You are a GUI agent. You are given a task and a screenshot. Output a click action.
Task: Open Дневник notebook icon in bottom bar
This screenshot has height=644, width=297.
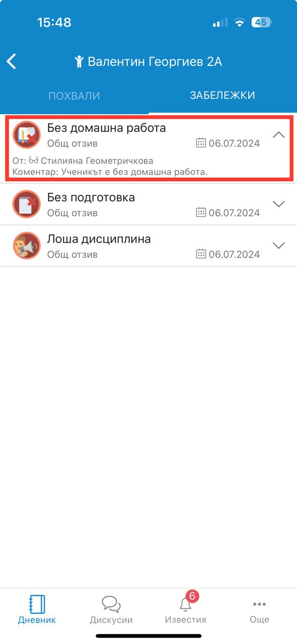(37, 604)
